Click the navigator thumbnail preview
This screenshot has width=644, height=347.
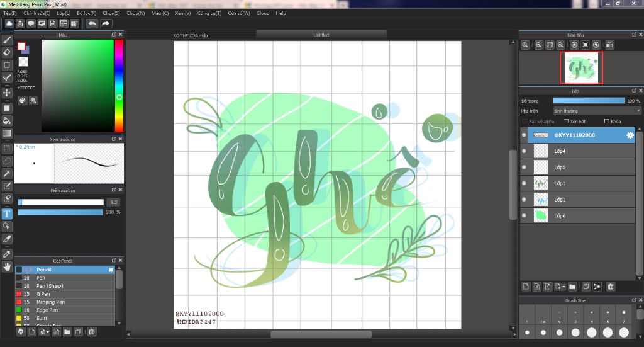tap(582, 68)
